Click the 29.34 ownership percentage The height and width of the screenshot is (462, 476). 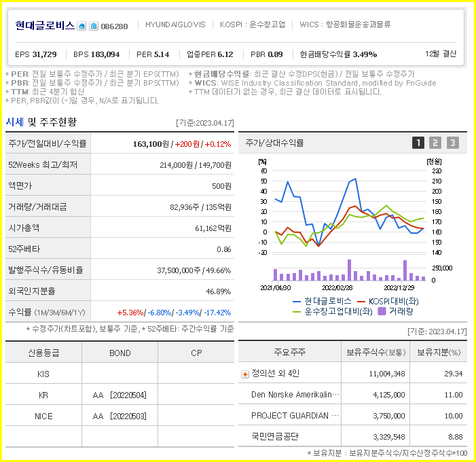coord(454,374)
